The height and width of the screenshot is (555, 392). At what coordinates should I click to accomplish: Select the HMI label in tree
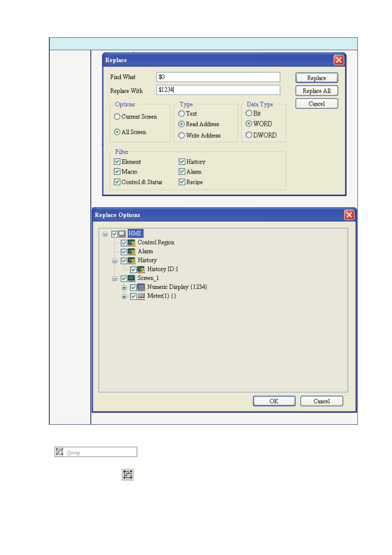tap(135, 234)
